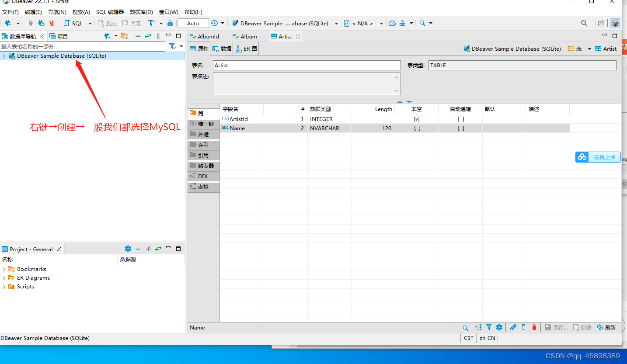
Task: Switch to the Album editor tab
Action: click(244, 36)
